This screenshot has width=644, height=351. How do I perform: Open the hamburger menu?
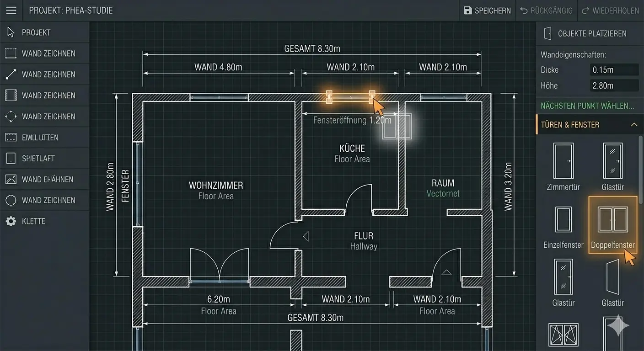(x=11, y=10)
